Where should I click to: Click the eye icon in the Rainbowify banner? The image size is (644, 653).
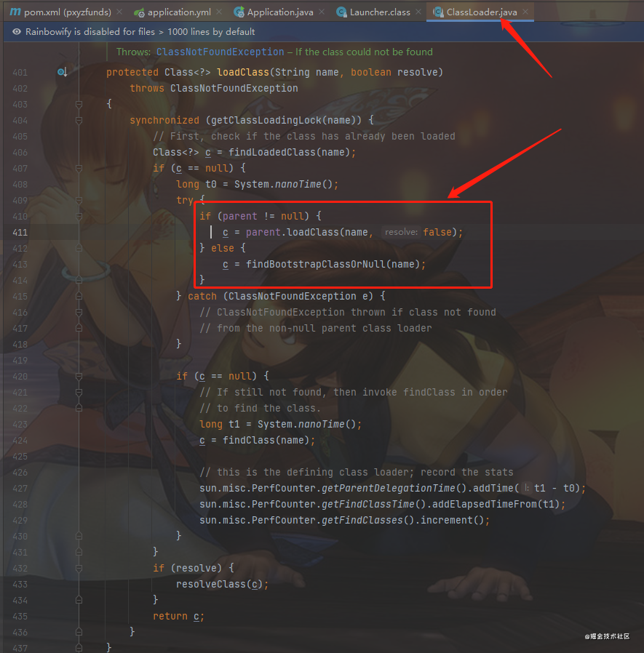16,32
